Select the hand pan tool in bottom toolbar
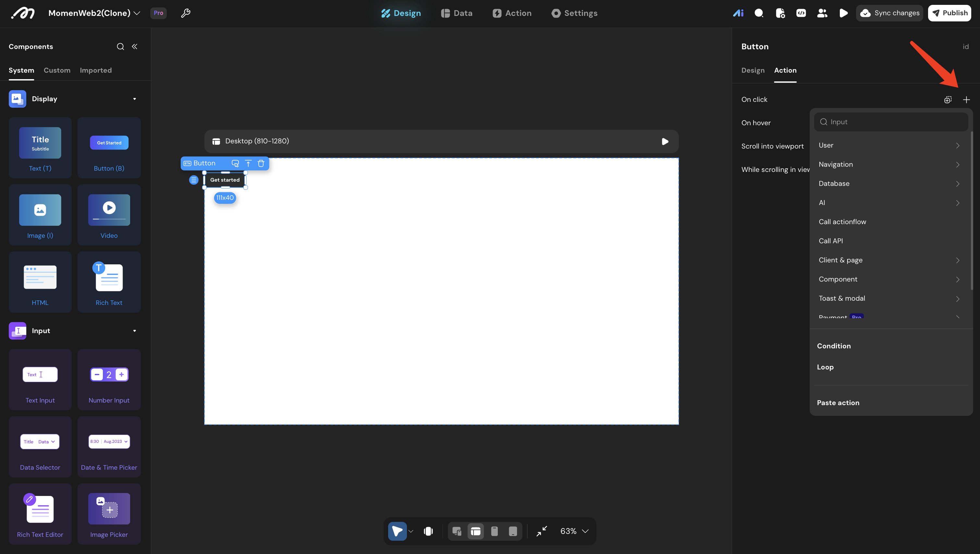The height and width of the screenshot is (554, 980). pos(428,531)
